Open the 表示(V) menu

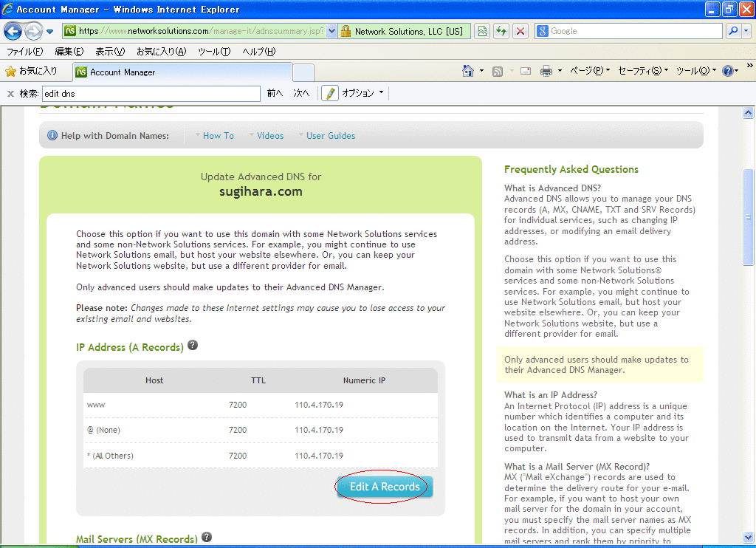pos(110,51)
